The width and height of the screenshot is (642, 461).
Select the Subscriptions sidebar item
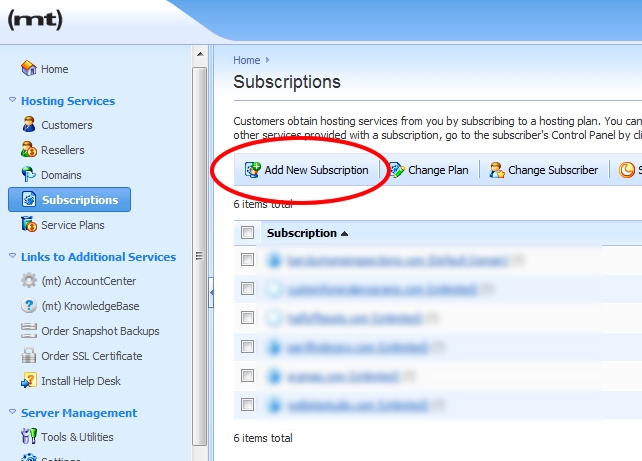(70, 199)
